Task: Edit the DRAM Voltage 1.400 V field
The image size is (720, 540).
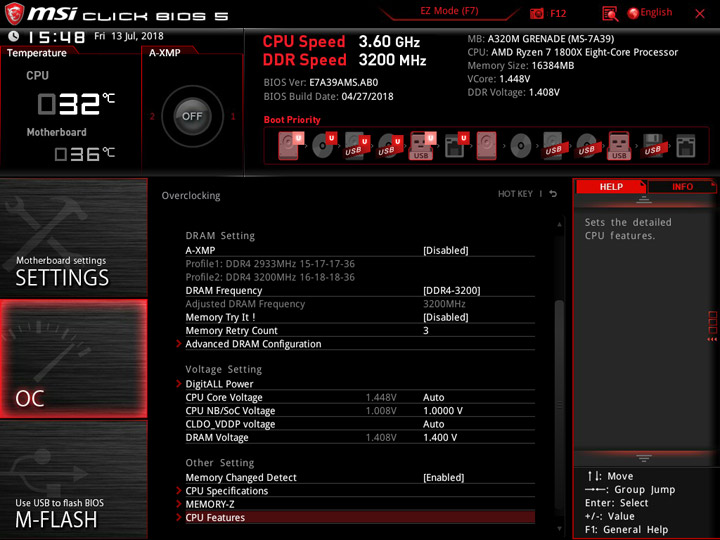Action: (x=440, y=437)
